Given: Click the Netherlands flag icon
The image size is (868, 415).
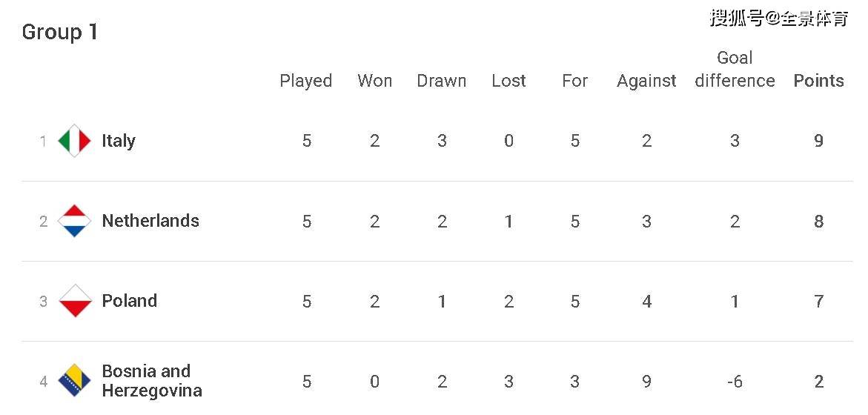Looking at the screenshot, I should pos(74,221).
